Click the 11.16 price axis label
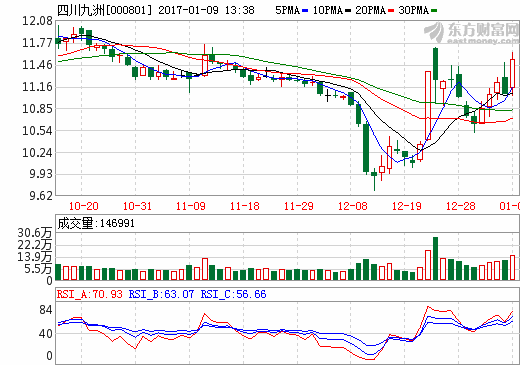The width and height of the screenshot is (520, 365). (37, 87)
